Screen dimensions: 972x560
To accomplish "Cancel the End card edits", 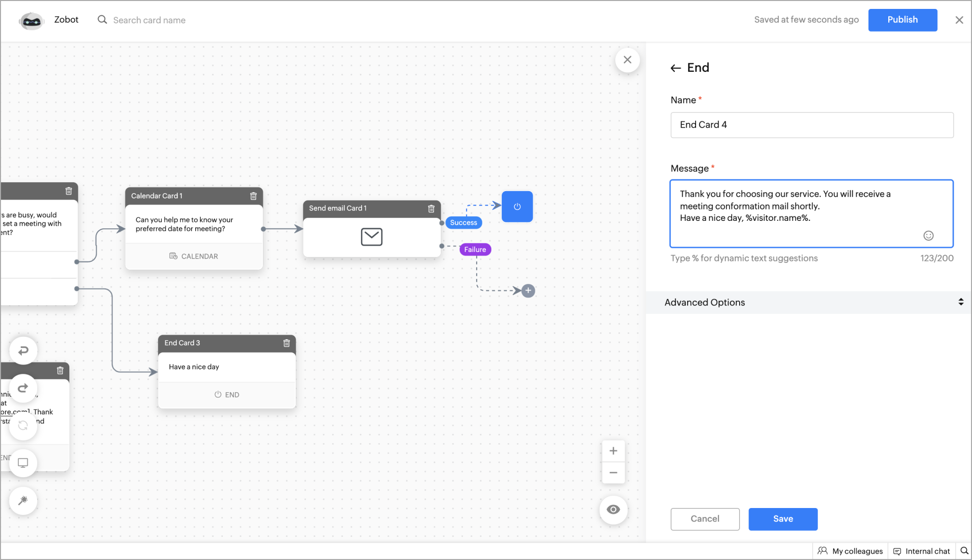I will coord(705,519).
